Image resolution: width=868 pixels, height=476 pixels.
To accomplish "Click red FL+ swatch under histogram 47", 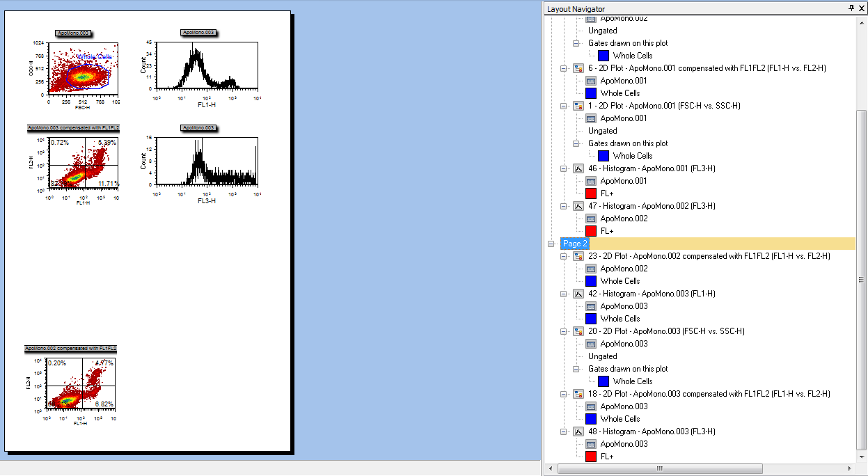I will [591, 231].
